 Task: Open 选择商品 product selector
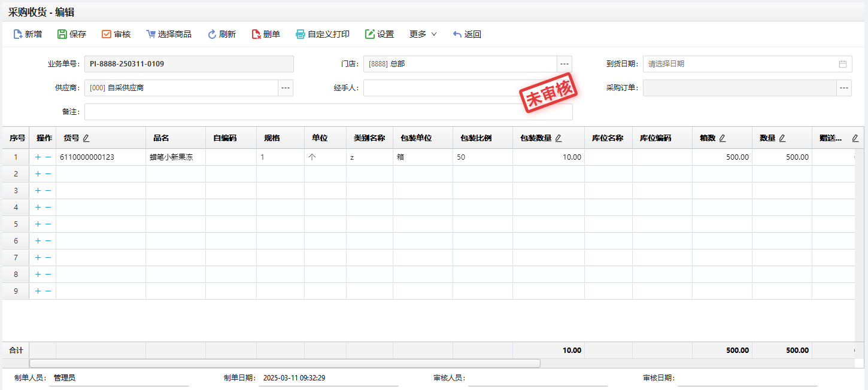tap(151, 35)
